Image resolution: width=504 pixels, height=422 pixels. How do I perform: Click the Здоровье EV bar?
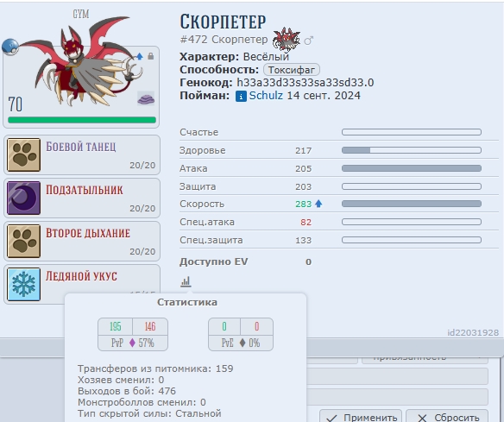(412, 150)
